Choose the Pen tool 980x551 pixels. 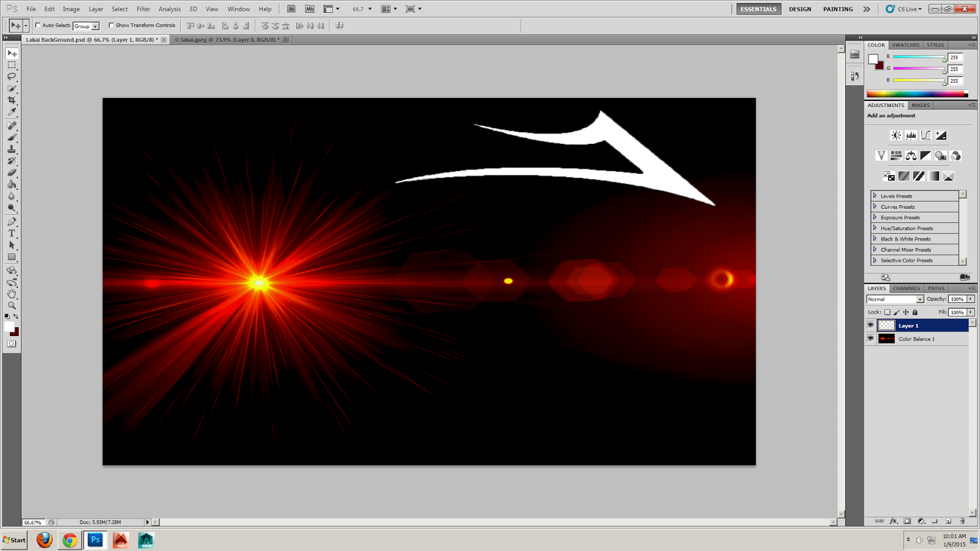coord(12,222)
